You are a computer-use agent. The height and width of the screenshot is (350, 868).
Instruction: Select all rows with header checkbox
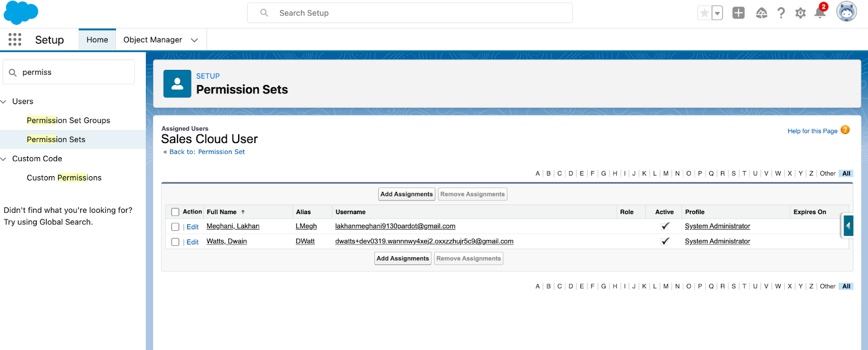click(x=175, y=212)
